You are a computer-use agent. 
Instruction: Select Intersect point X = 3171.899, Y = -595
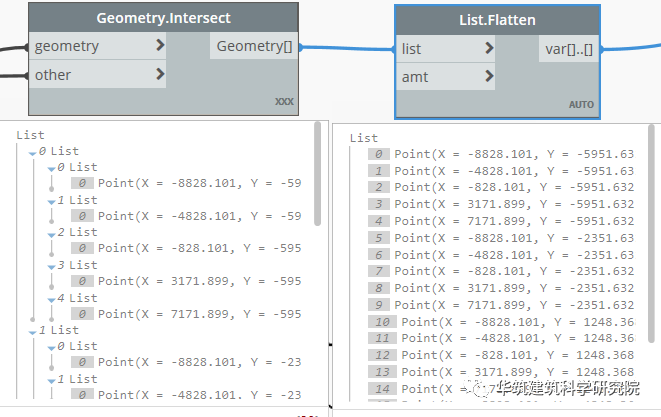[x=199, y=281]
